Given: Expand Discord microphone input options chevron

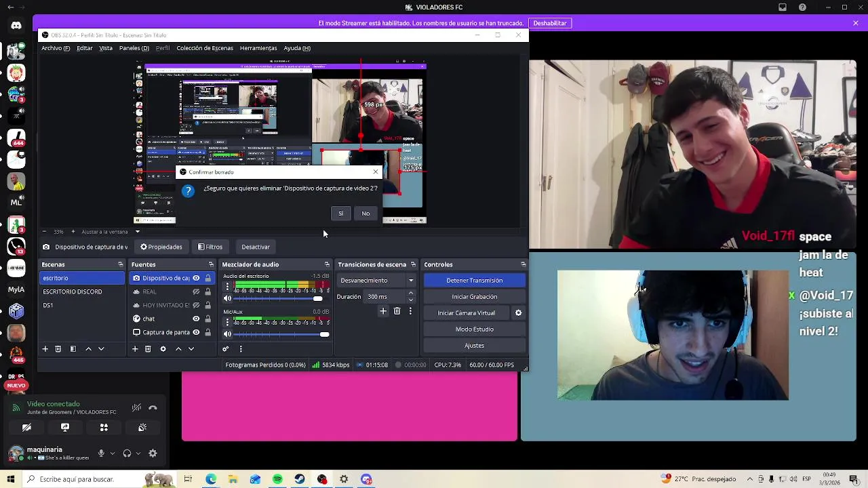Looking at the screenshot, I should (x=112, y=453).
